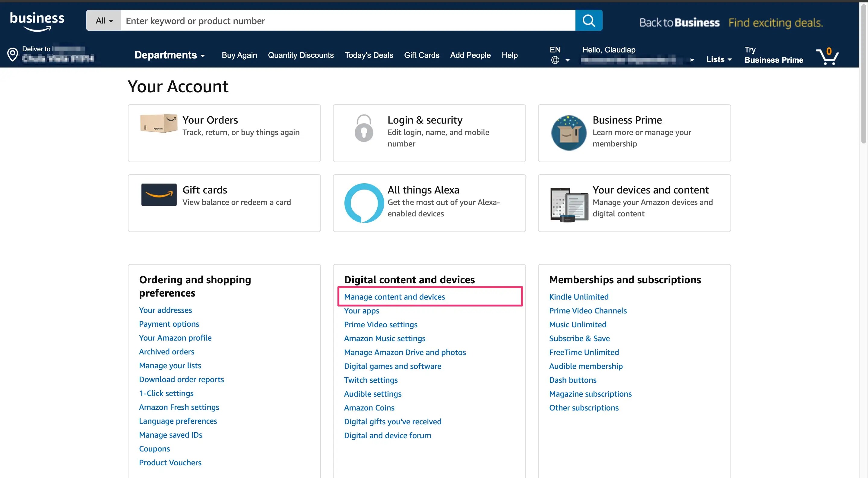Click the Business Prime box icon

(569, 133)
